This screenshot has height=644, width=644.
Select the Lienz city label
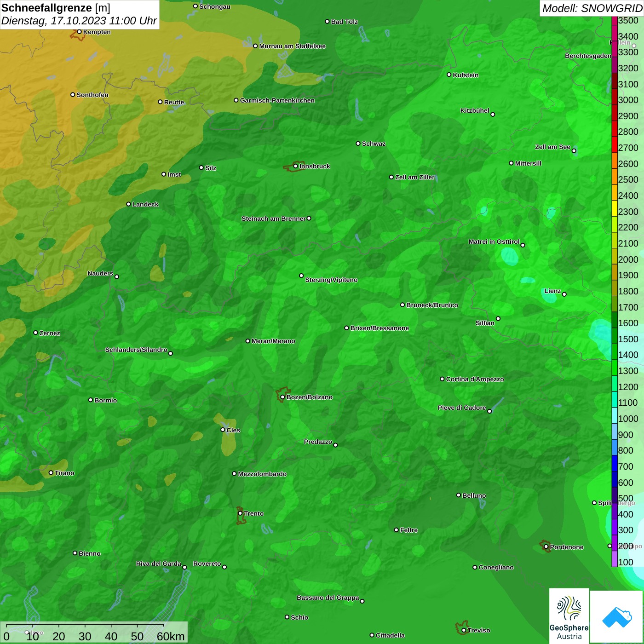552,291
